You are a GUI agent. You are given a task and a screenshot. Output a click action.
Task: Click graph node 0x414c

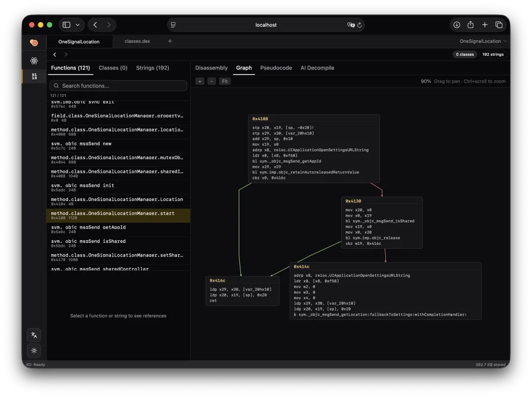pyautogui.click(x=385, y=291)
